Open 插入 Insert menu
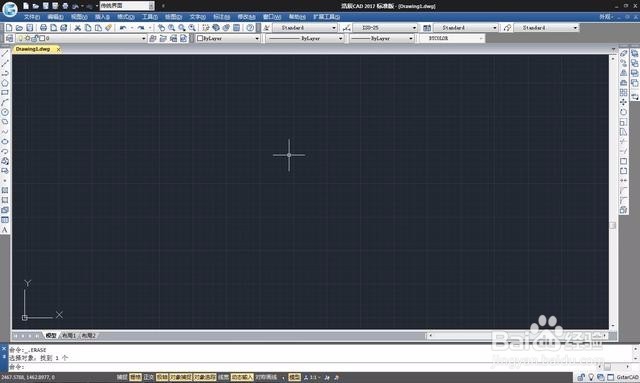 (102, 17)
